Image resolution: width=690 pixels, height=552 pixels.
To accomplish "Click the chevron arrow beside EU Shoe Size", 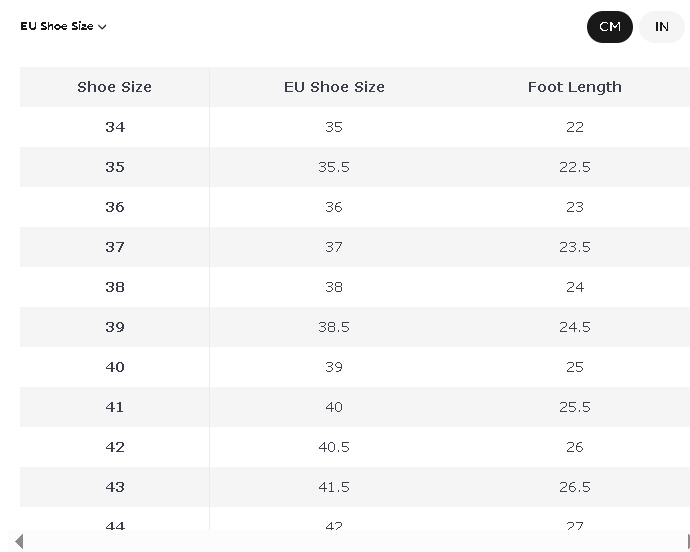I will click(x=102, y=27).
